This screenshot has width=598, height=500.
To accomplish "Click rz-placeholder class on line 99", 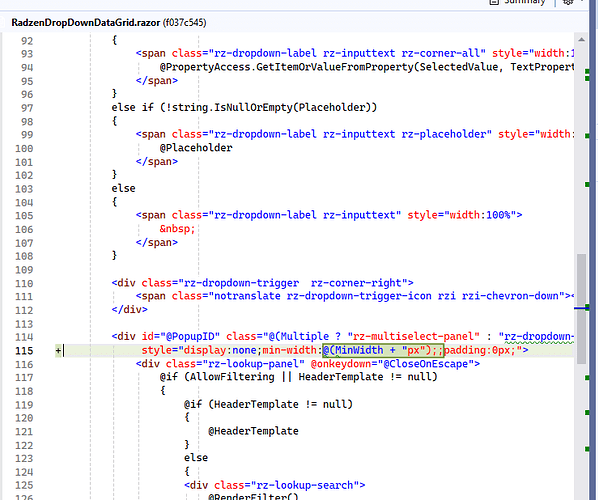I will pos(443,134).
